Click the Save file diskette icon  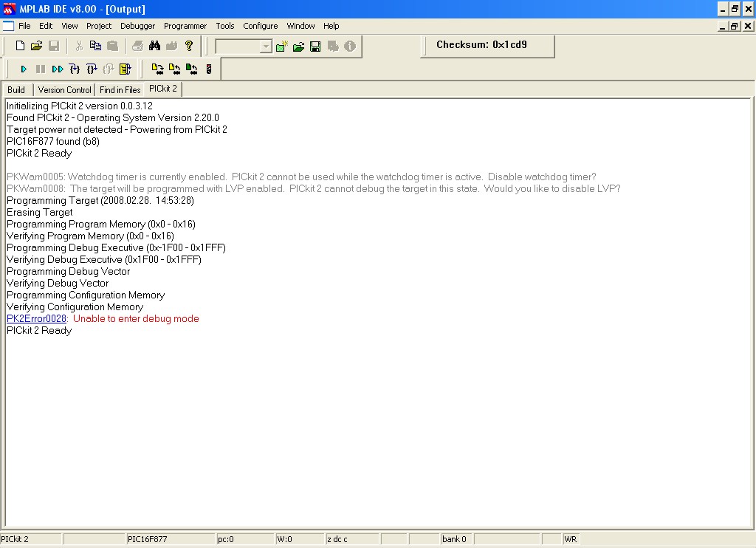click(54, 46)
